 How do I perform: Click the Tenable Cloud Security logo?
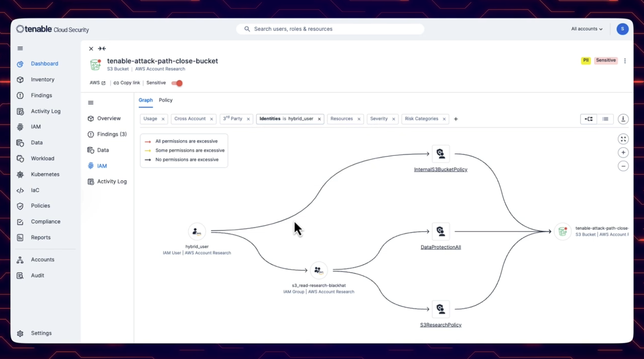pyautogui.click(x=52, y=29)
